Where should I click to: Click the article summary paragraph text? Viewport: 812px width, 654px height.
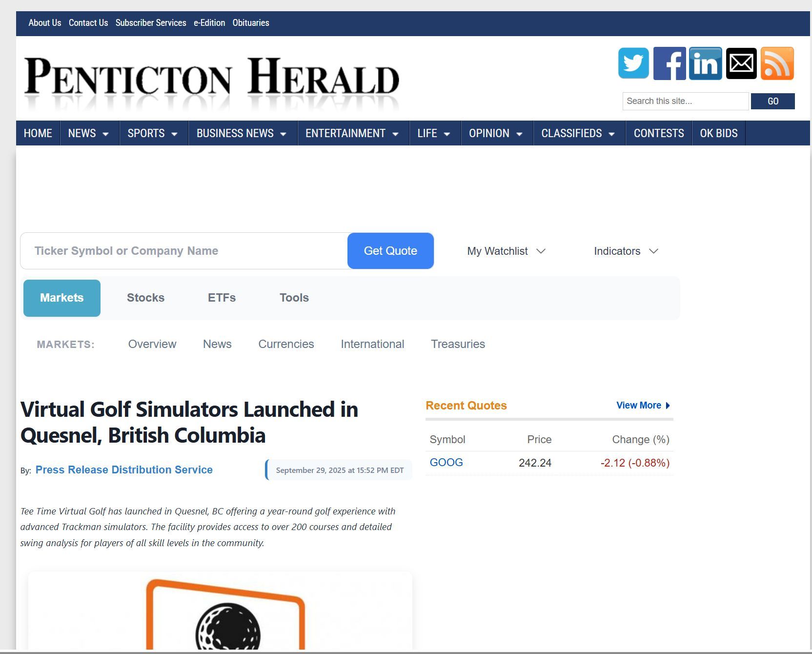[208, 527]
